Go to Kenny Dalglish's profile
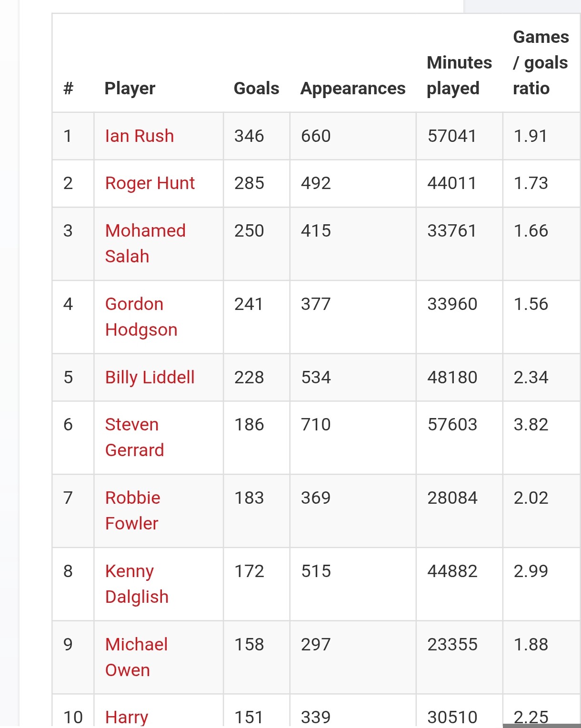Viewport: 581px width, 728px height. pos(129,571)
